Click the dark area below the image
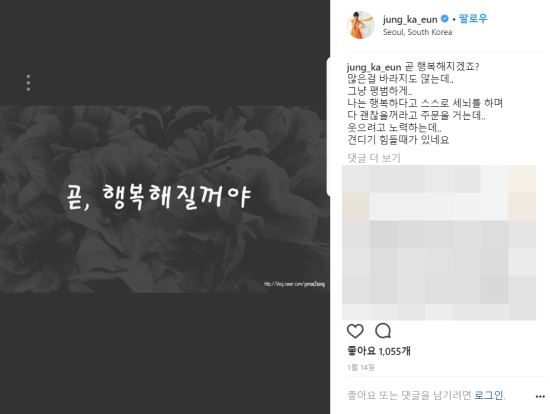 point(165,353)
